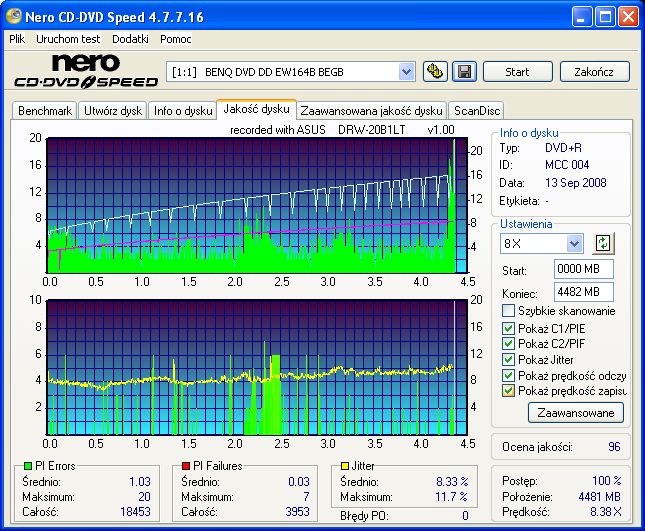Click the Koniec field with 4482 MB
The image size is (645, 531).
point(584,292)
